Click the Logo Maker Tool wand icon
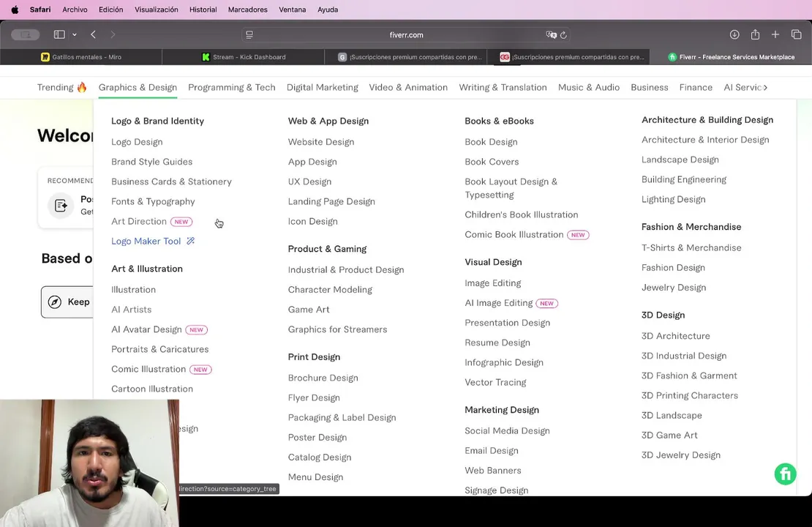Image resolution: width=812 pixels, height=527 pixels. pyautogui.click(x=191, y=241)
